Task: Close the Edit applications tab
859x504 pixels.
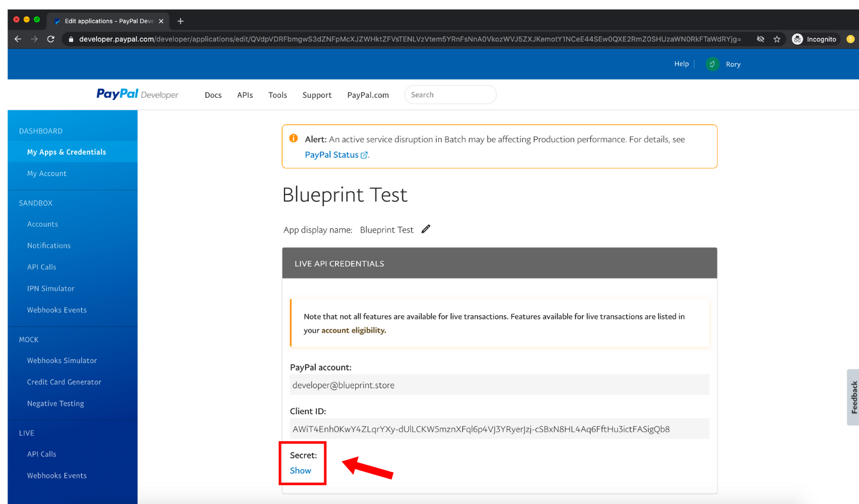Action: click(161, 21)
